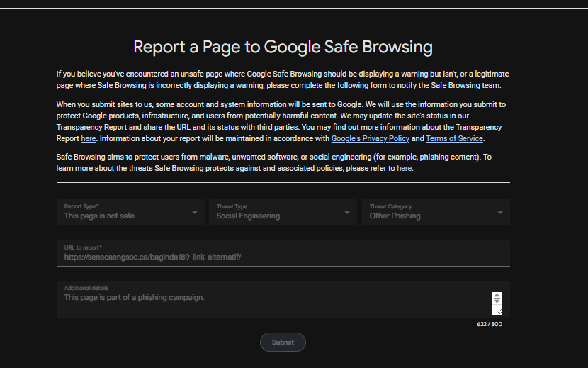Click the Submit button
The width and height of the screenshot is (588, 368).
(x=283, y=342)
